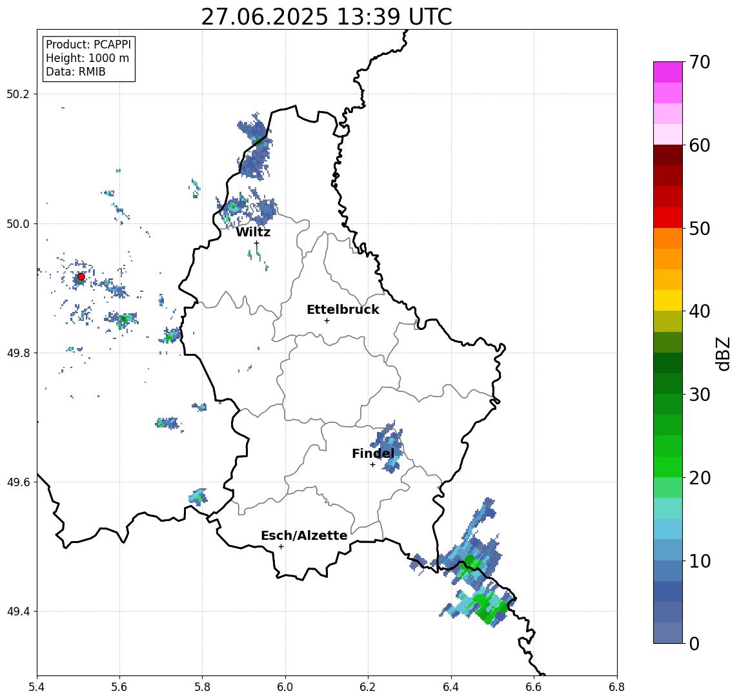Screen dimensions: 739x700
Task: Click the cross marker below Esch/Alzette
Action: click(x=281, y=547)
